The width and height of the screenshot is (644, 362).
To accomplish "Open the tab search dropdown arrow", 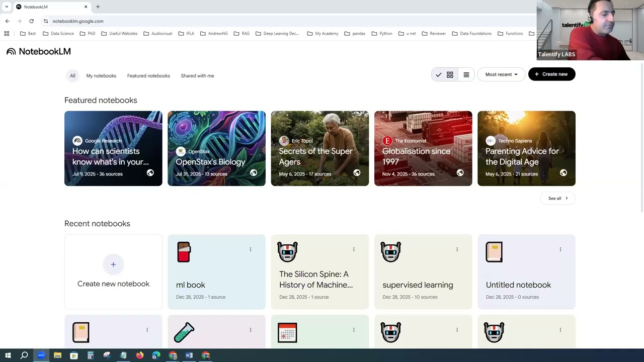I will tap(7, 7).
